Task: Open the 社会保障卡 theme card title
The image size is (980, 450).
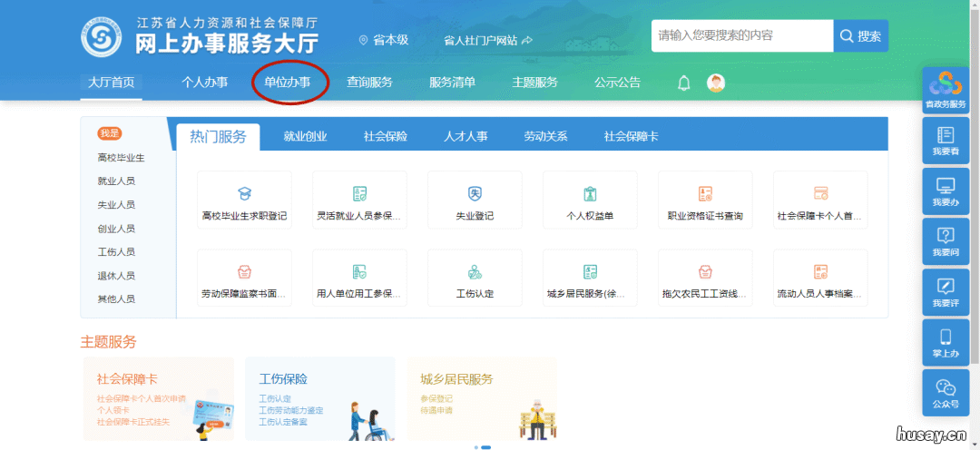Action: pos(127,379)
